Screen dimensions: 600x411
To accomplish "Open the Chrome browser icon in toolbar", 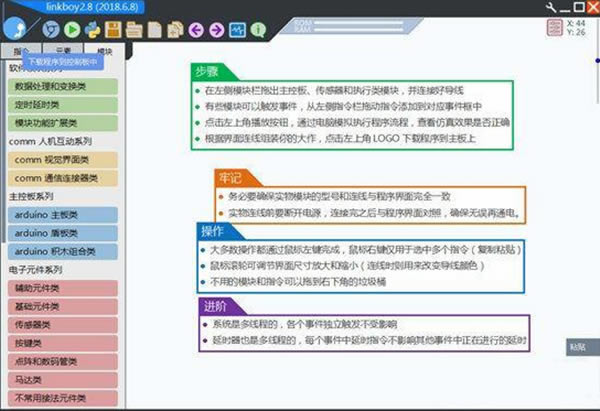I will pos(51,29).
